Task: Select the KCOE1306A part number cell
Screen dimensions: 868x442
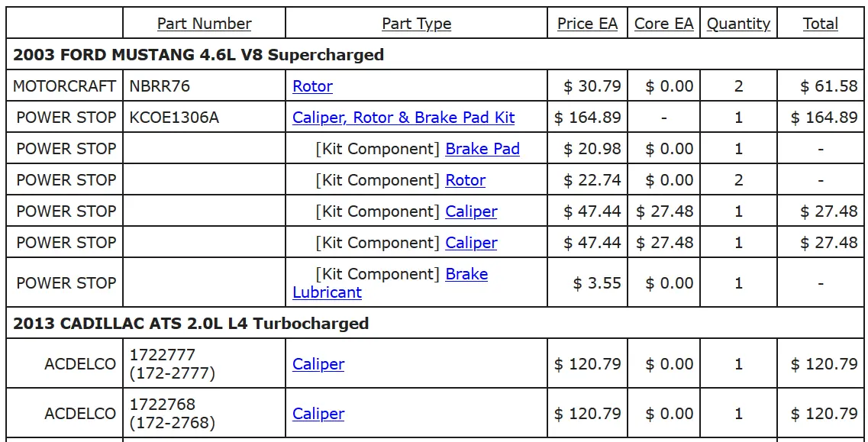Action: click(x=204, y=118)
